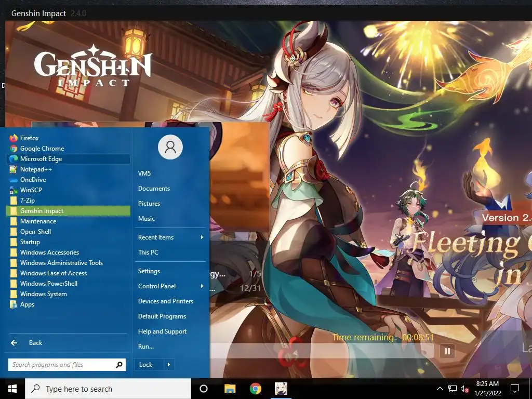
Task: Show hidden tray icons chevron
Action: point(440,389)
